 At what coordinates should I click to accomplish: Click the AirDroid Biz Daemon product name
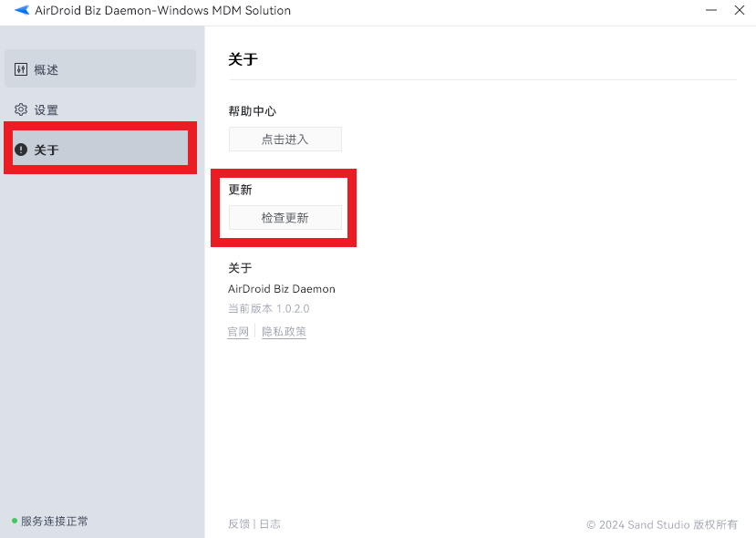(282, 289)
